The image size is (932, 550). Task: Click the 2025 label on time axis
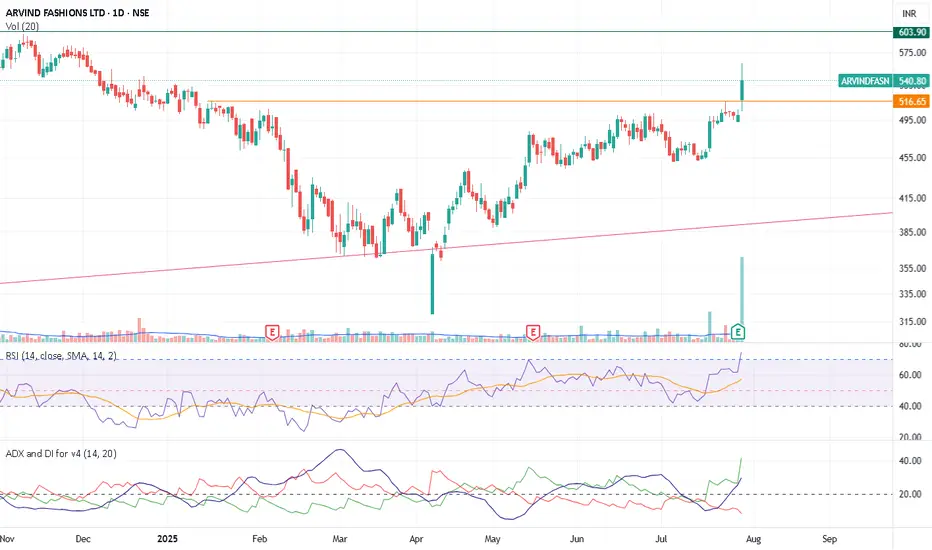point(167,539)
